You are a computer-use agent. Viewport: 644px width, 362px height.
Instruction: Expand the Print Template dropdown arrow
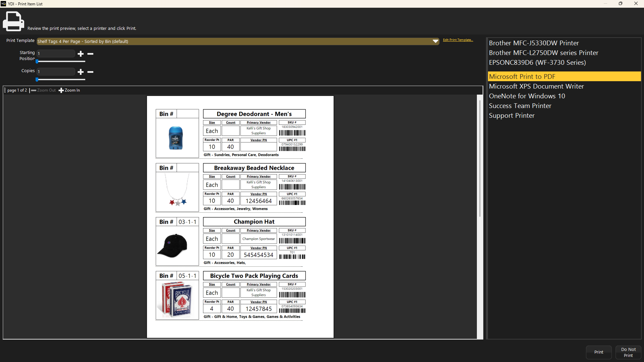[x=435, y=41]
